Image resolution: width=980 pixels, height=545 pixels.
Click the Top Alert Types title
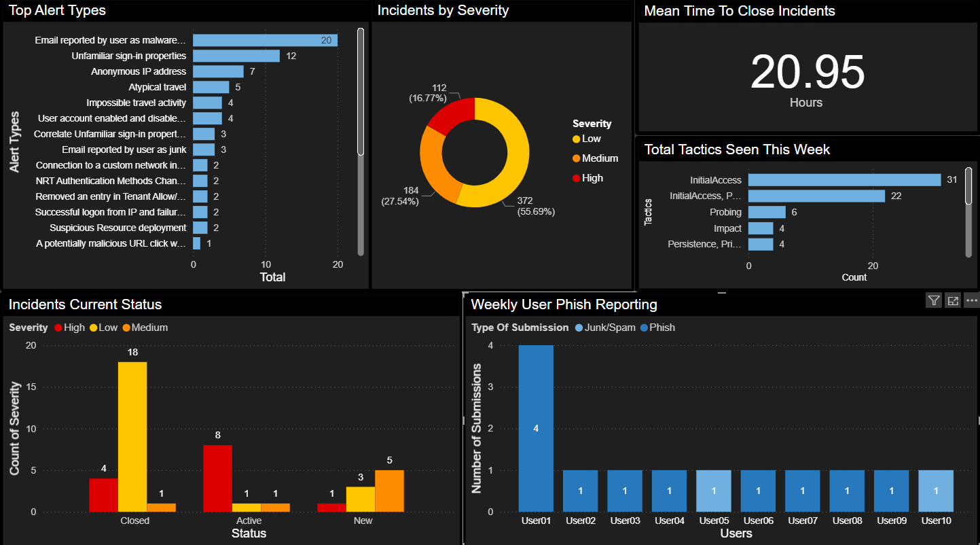[x=57, y=11]
